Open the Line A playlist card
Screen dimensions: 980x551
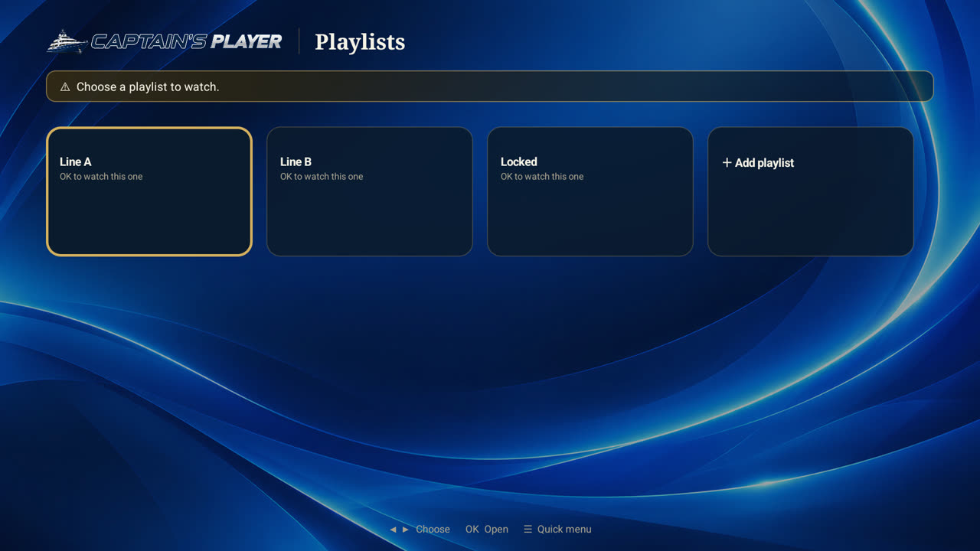point(149,191)
